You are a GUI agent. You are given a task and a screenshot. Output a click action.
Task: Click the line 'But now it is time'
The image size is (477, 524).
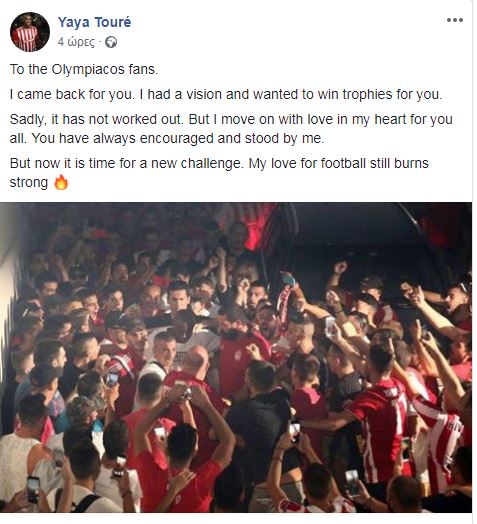pos(219,163)
